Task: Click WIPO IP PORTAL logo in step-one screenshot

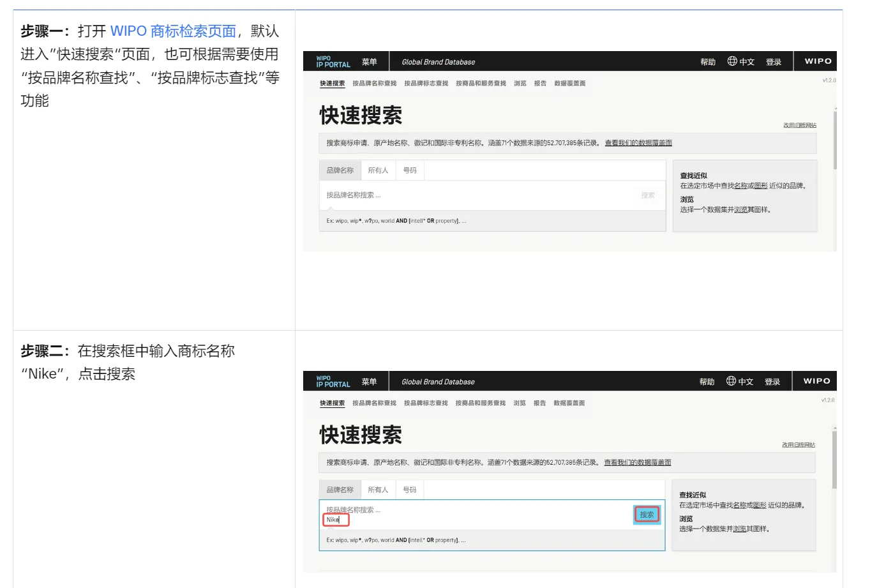Action: 333,61
